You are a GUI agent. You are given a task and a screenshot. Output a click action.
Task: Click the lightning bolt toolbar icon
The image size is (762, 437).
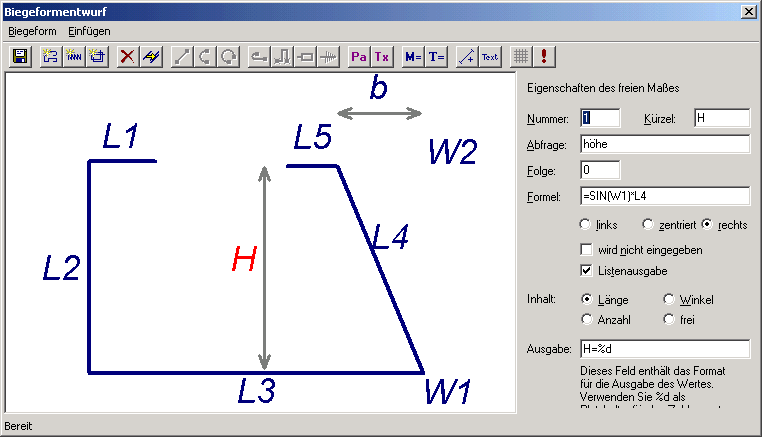coord(150,57)
